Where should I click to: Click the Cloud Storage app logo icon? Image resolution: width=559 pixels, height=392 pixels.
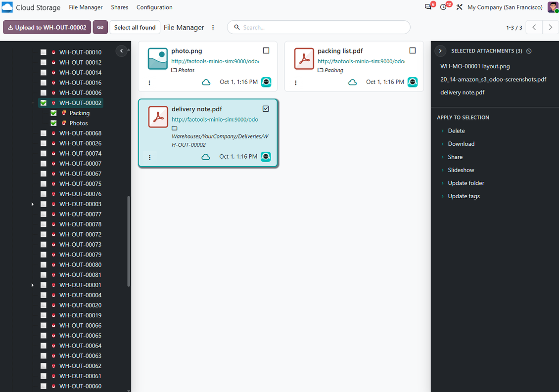pyautogui.click(x=7, y=7)
